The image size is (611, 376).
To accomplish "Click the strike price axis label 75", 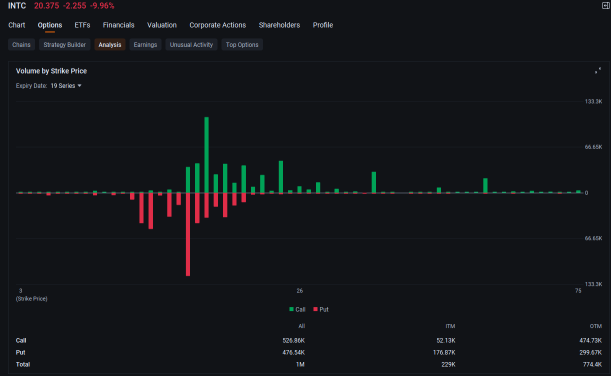I will [x=578, y=291].
